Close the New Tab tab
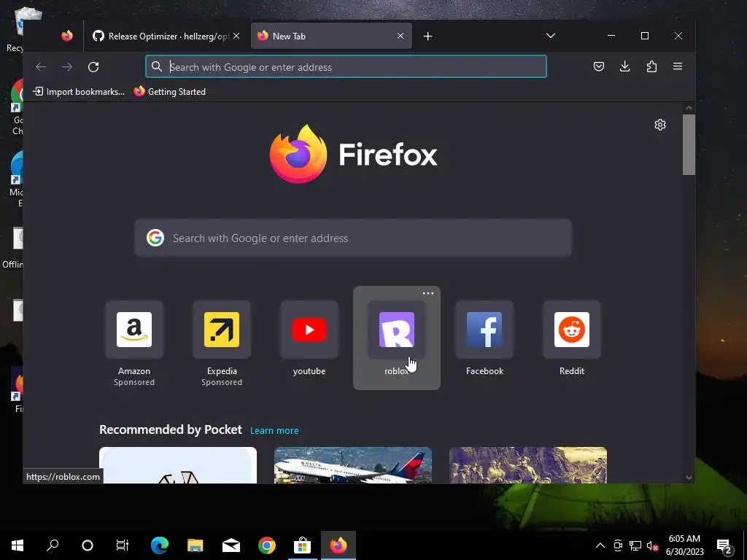This screenshot has height=560, width=747. tap(400, 36)
